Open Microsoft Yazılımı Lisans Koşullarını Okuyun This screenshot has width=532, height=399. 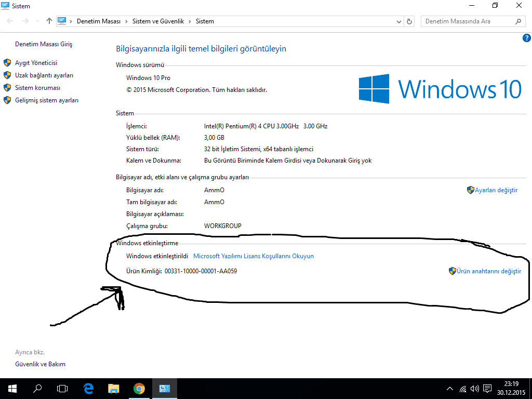[x=254, y=256]
